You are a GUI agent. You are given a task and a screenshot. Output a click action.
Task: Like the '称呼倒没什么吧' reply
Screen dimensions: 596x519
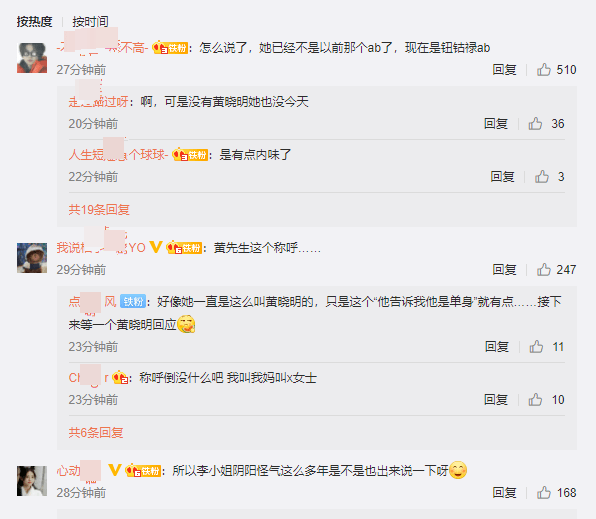pos(535,400)
